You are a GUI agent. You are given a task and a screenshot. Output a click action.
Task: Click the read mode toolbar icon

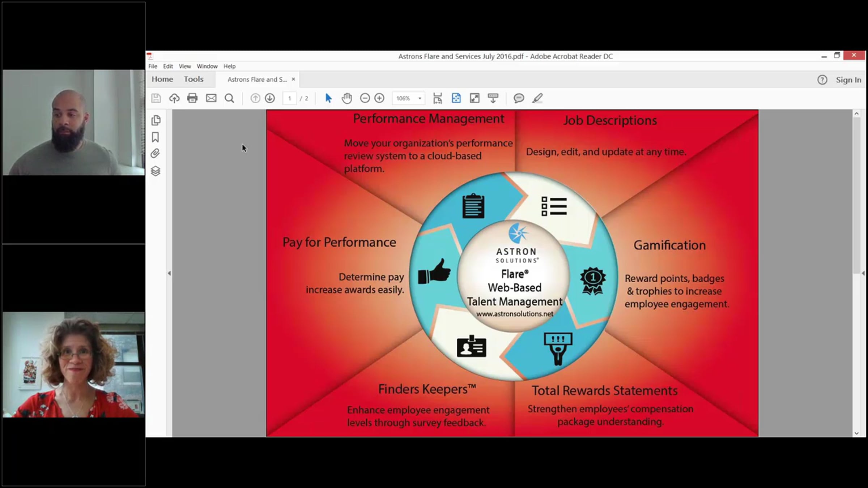click(x=493, y=98)
